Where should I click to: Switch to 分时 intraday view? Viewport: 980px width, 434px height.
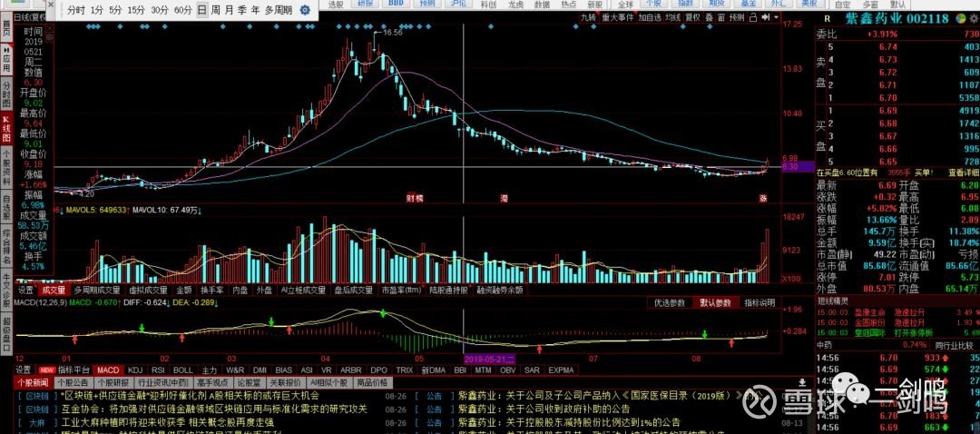(75, 10)
